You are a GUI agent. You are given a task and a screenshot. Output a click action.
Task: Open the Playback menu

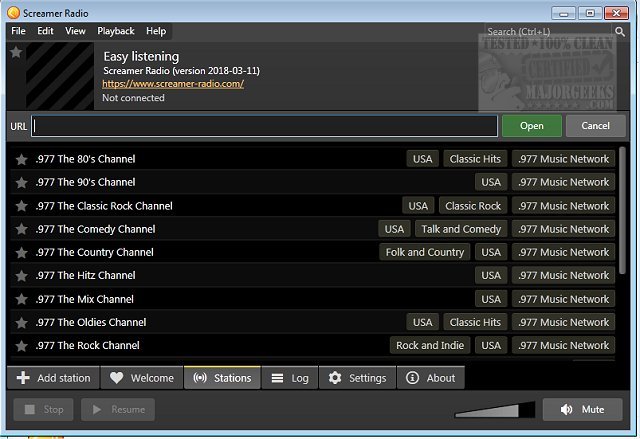[116, 31]
